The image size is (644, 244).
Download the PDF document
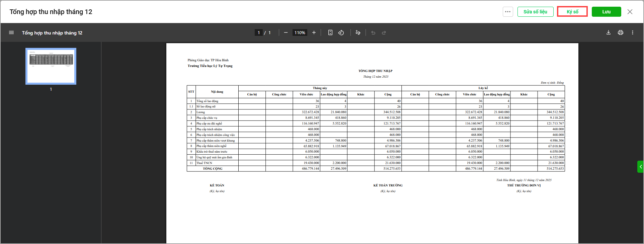click(609, 32)
